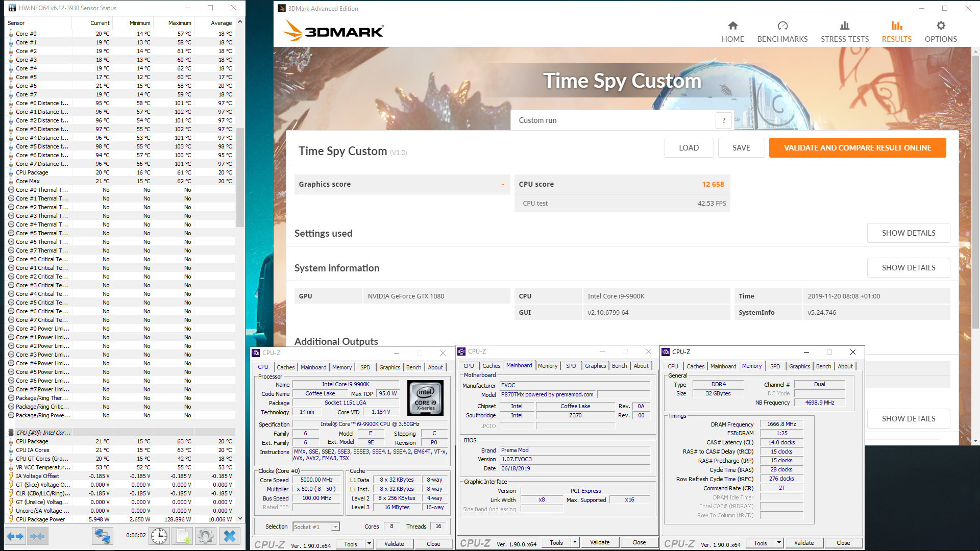This screenshot has height=551, width=980.
Task: Click the Intel Core i9 logo in CPU-Z
Action: point(425,398)
